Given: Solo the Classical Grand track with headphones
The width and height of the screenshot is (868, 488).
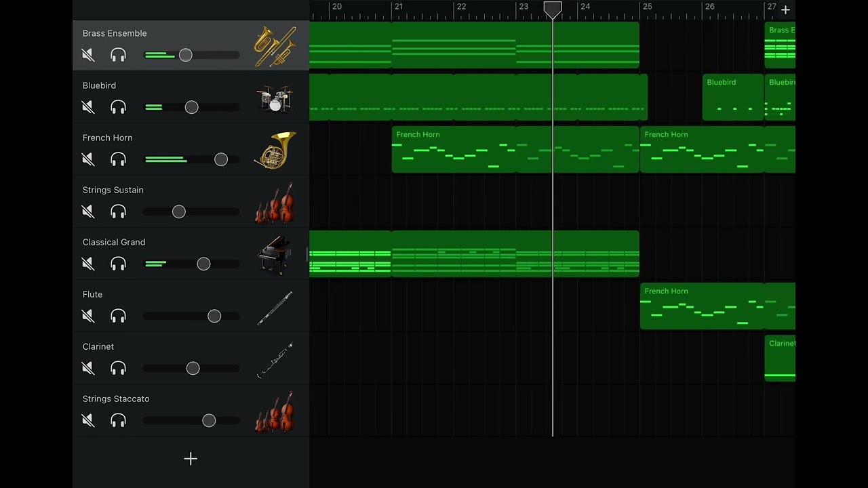Looking at the screenshot, I should [119, 264].
